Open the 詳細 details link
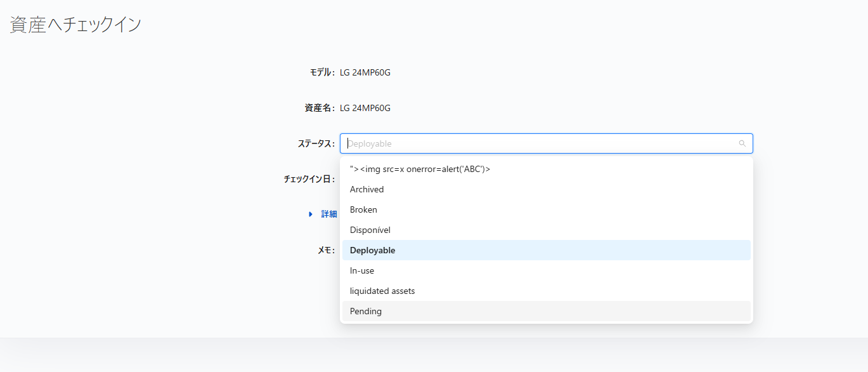Viewport: 868px width, 372px height. tap(329, 215)
